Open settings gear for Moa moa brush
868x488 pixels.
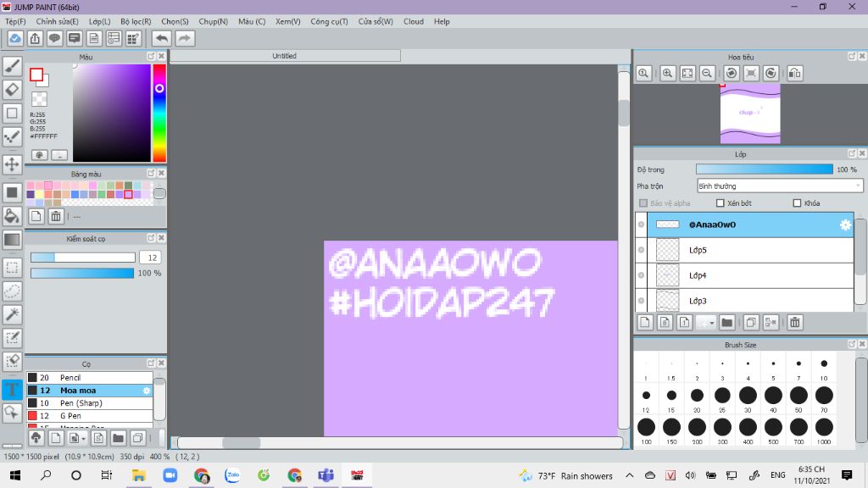pos(146,391)
